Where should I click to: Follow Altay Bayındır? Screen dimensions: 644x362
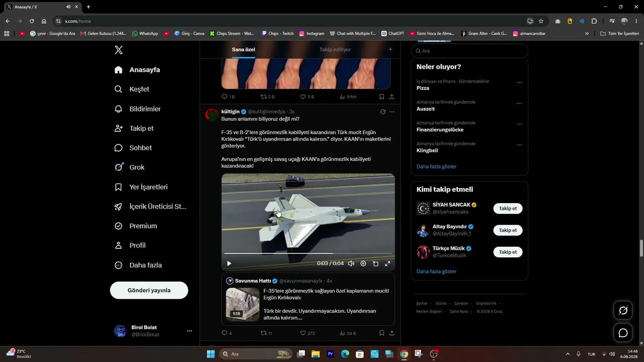coord(508,230)
